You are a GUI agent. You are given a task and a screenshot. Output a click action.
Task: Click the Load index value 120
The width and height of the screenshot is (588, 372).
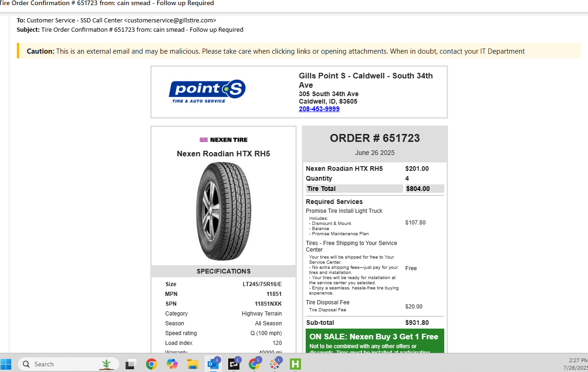click(277, 343)
